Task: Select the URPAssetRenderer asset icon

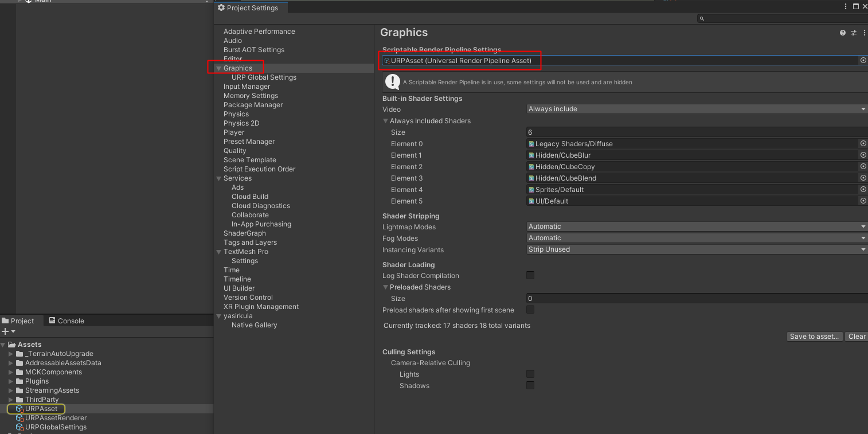Action: pos(19,418)
